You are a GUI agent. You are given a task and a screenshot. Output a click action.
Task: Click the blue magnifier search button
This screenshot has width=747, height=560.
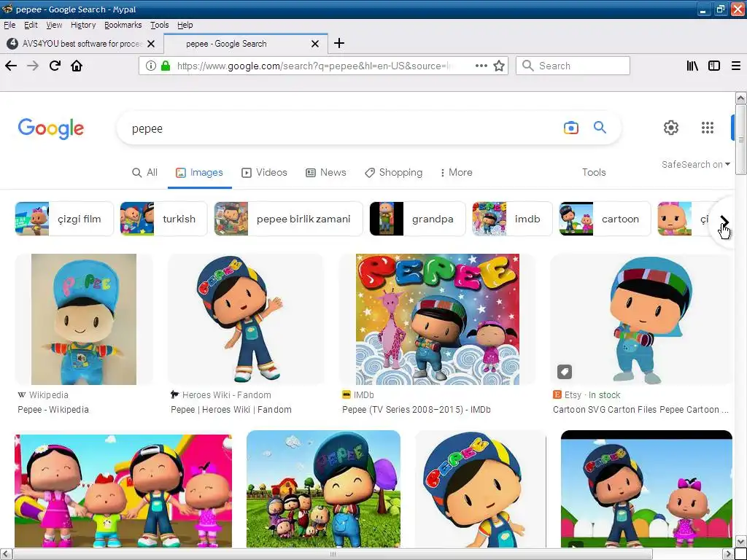pyautogui.click(x=600, y=127)
